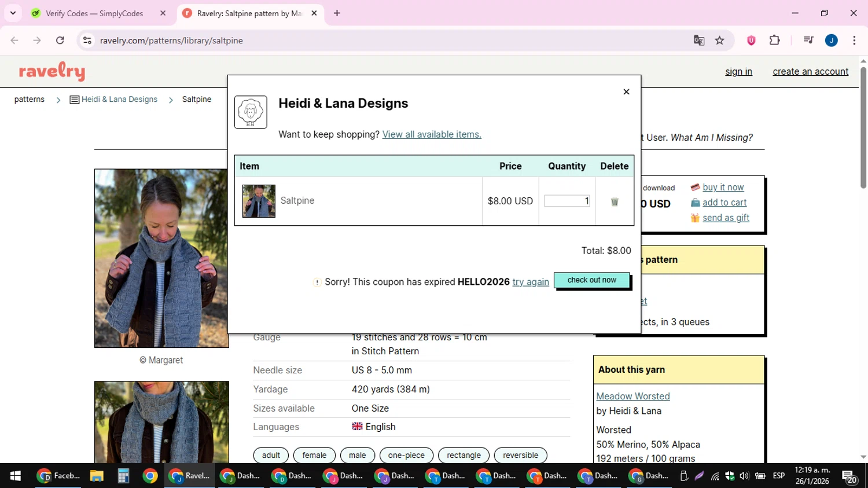Click buy it now link
Image resolution: width=868 pixels, height=488 pixels.
point(723,187)
